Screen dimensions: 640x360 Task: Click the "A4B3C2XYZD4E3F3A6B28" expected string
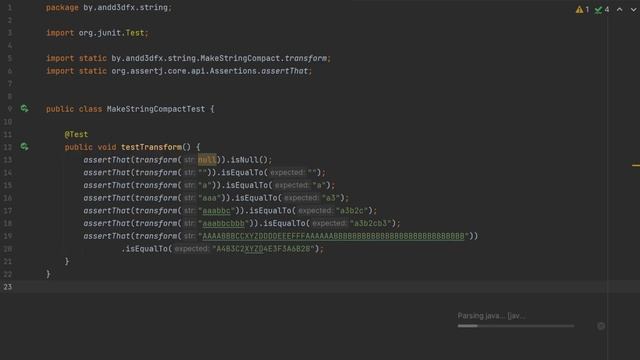tap(263, 249)
